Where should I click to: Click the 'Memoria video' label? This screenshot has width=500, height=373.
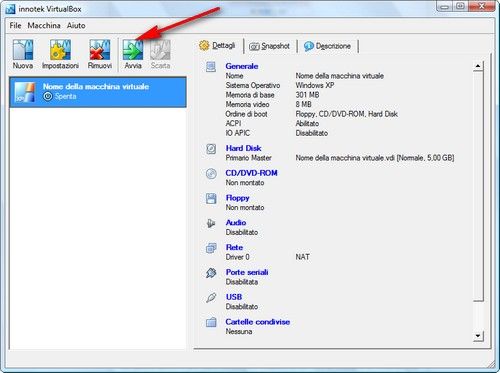click(247, 104)
